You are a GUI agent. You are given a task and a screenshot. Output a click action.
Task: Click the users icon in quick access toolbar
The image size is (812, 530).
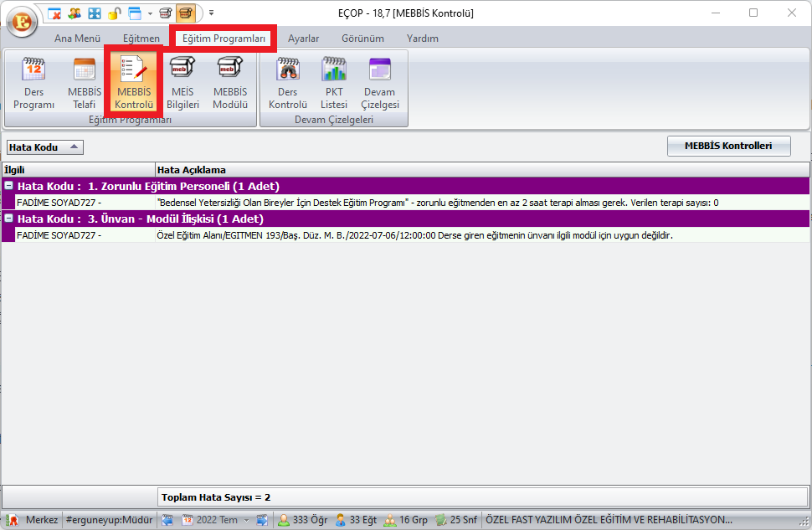(74, 13)
